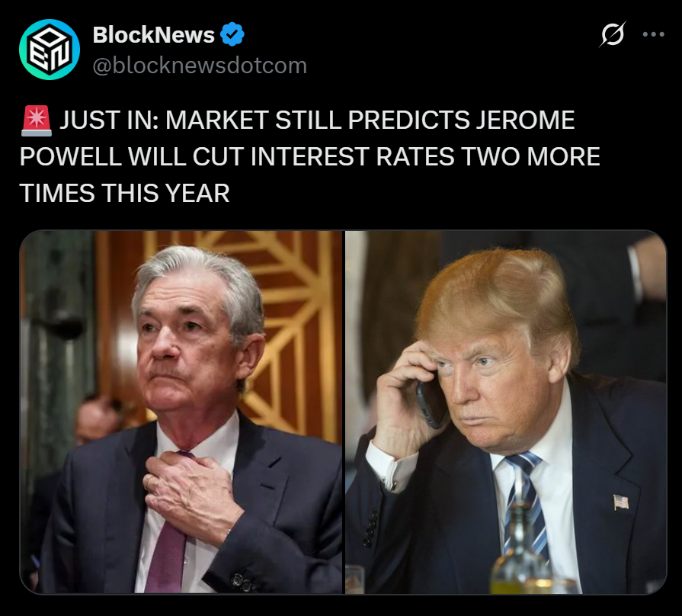
Task: Open the three-dot more options menu
Action: (654, 34)
